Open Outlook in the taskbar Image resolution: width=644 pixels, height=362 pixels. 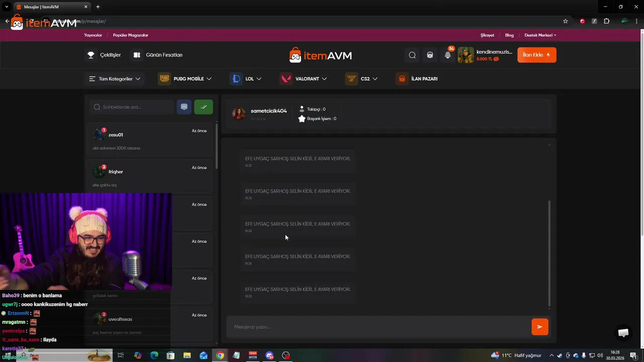click(203, 355)
